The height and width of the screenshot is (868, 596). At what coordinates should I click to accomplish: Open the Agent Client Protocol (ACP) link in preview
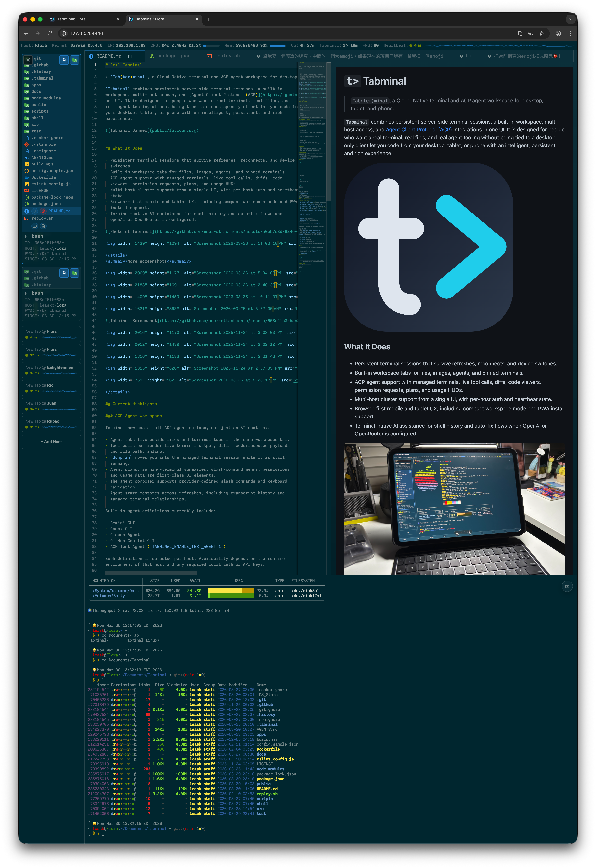tap(419, 130)
